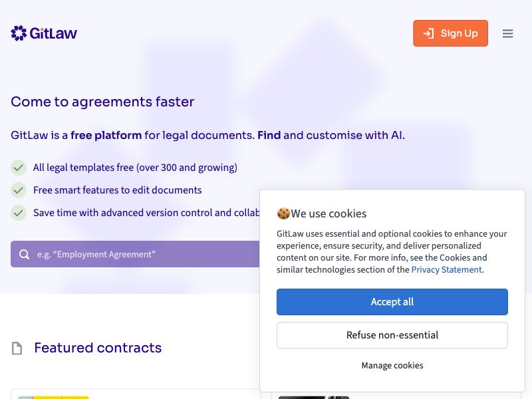Click the magnifier search icon

click(x=24, y=254)
